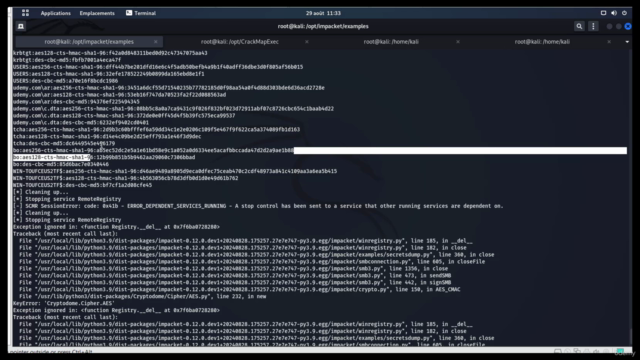
Task: Open terminal search with magnifier icon
Action: click(x=579, y=27)
